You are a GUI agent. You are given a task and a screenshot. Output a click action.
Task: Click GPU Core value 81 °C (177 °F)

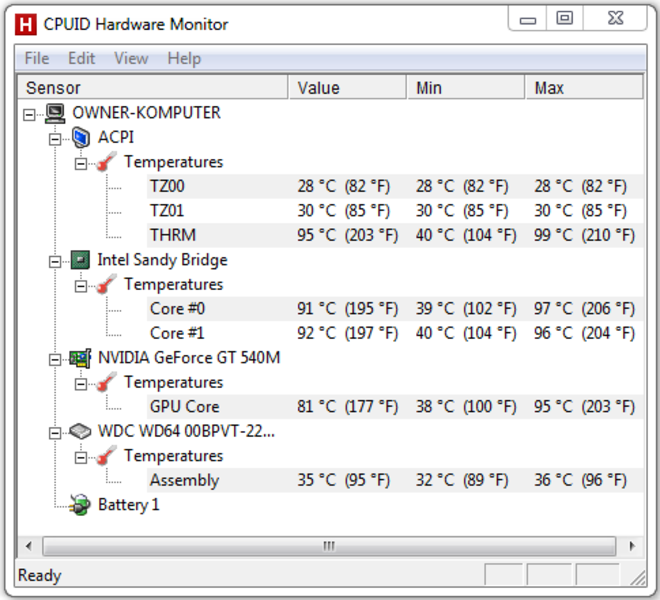pyautogui.click(x=348, y=407)
